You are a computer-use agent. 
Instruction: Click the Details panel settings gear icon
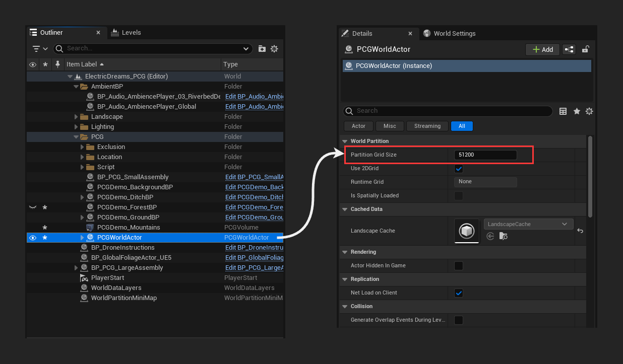[589, 111]
